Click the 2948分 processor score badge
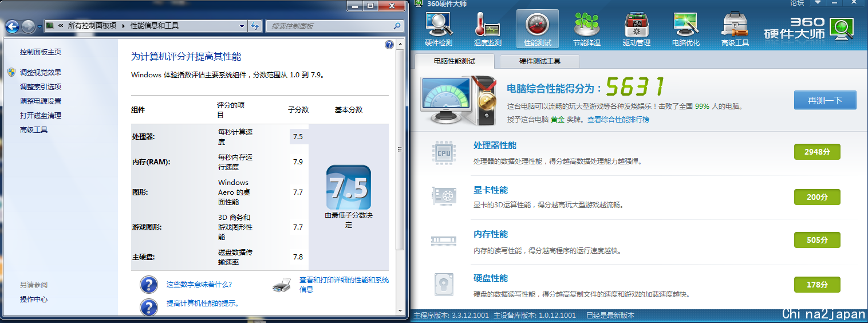 pos(817,152)
